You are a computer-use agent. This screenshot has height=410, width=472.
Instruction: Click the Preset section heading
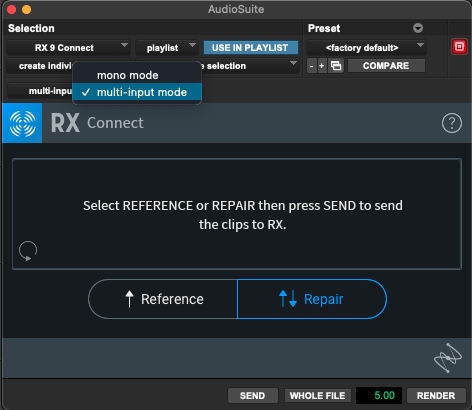[324, 28]
